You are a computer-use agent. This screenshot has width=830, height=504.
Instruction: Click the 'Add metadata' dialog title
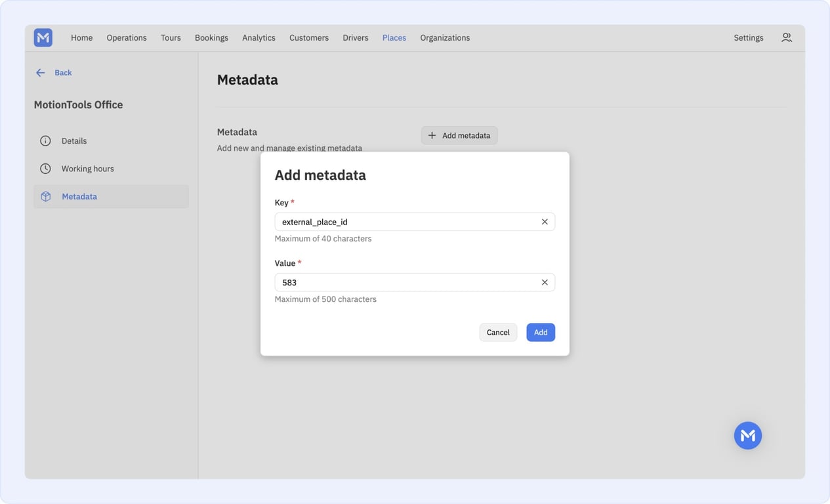(320, 175)
